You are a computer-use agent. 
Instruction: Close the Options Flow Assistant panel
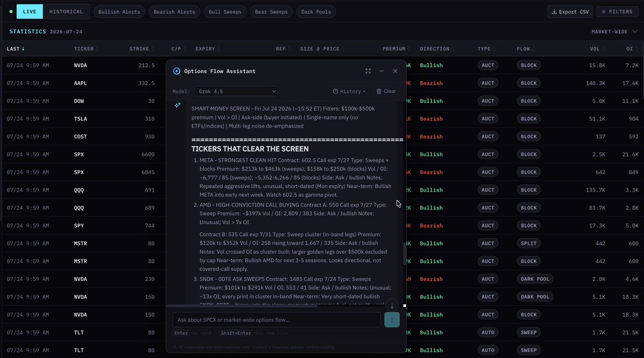395,71
